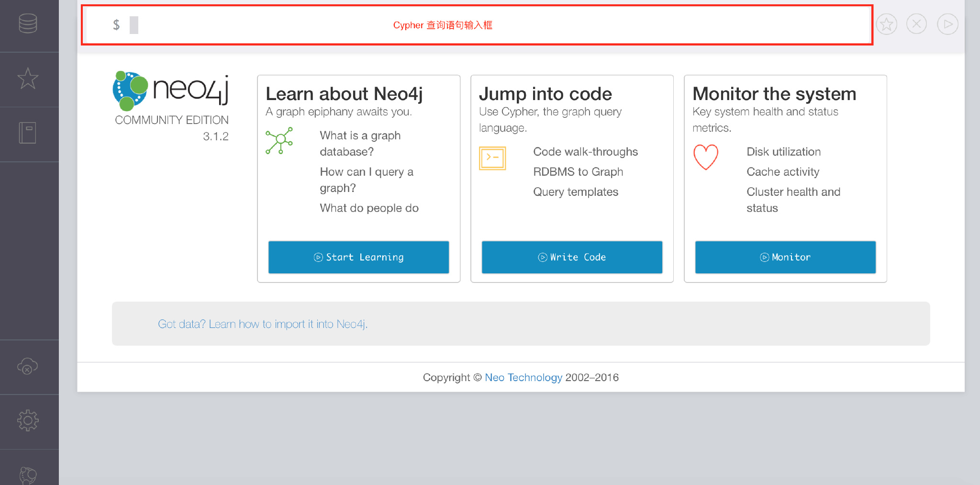This screenshot has width=980, height=485.
Task: Click the heart icon in Monitor card
Action: (x=706, y=157)
